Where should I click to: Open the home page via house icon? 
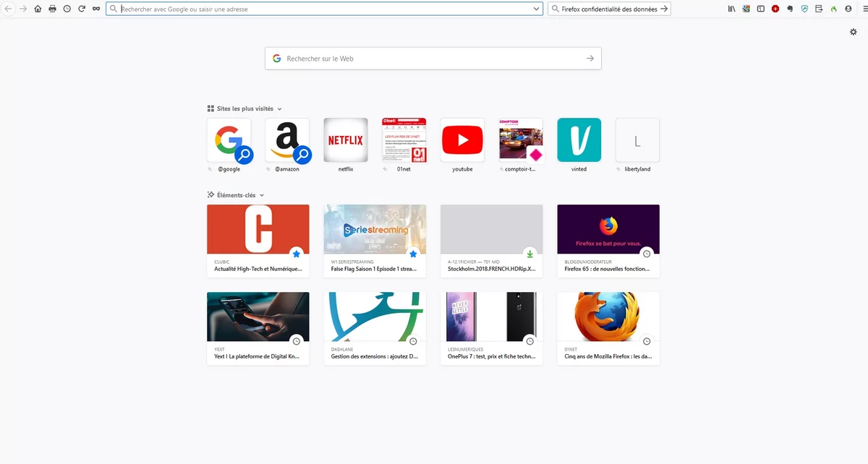click(38, 9)
